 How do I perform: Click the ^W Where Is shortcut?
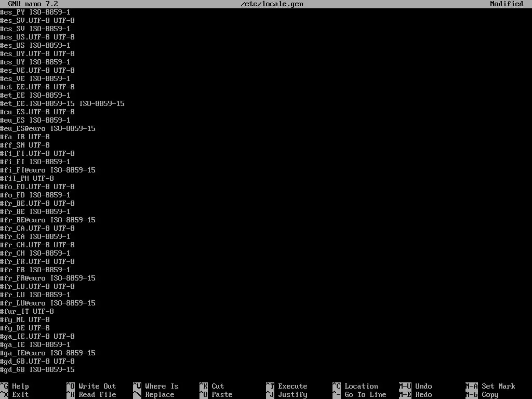point(156,386)
